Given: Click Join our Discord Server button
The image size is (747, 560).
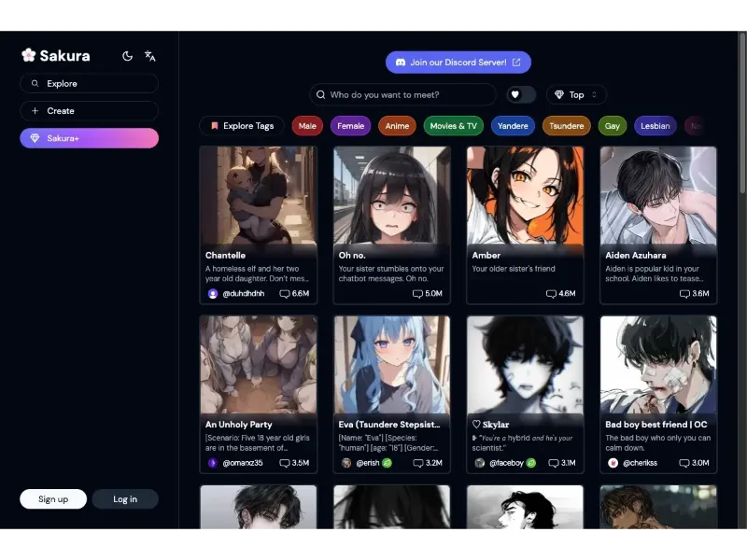Looking at the screenshot, I should click(x=458, y=63).
